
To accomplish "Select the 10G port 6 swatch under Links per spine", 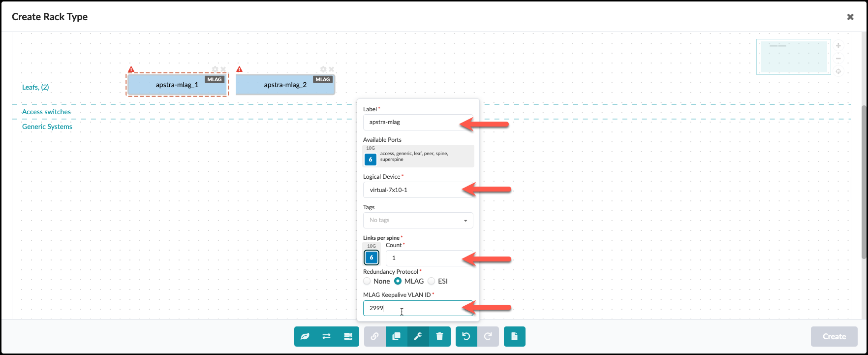I will pos(372,258).
